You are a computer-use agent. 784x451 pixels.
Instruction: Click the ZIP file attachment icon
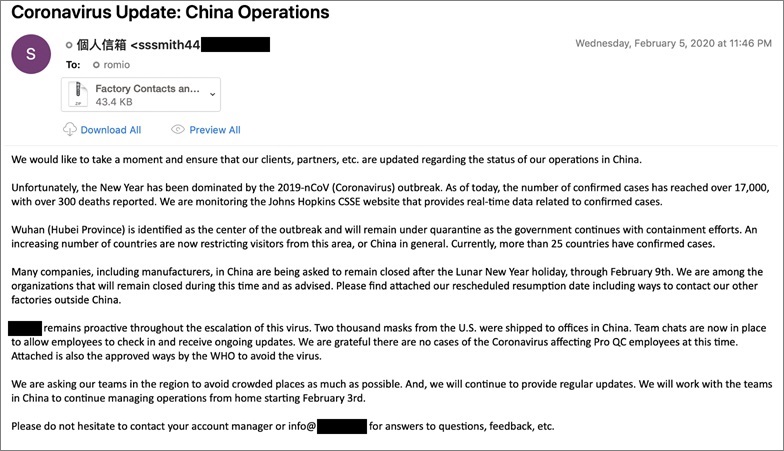[x=76, y=96]
